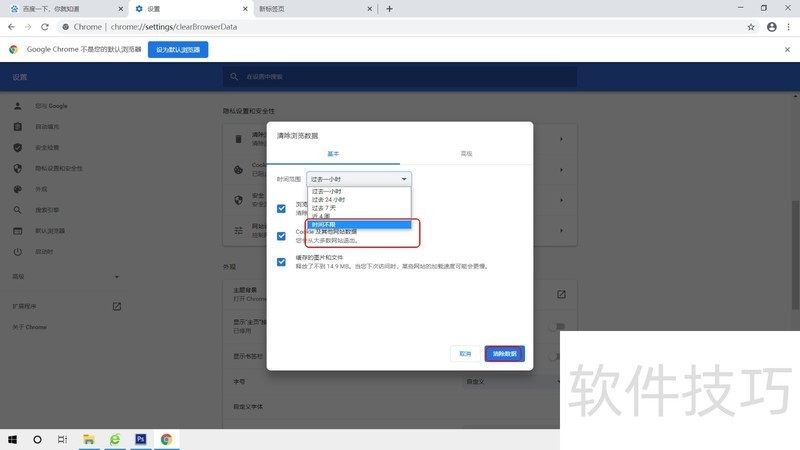This screenshot has height=450, width=800.
Task: Open Photoshop from the taskbar
Action: 140,439
